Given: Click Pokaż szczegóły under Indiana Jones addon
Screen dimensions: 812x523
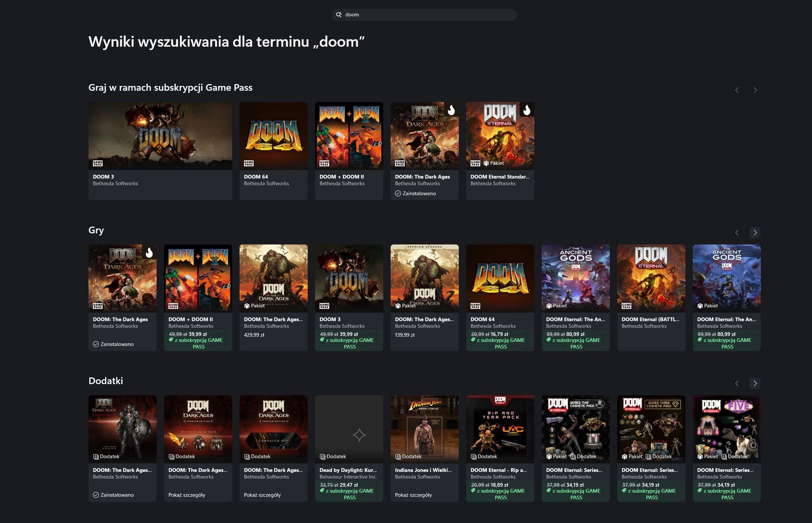Looking at the screenshot, I should pos(413,495).
